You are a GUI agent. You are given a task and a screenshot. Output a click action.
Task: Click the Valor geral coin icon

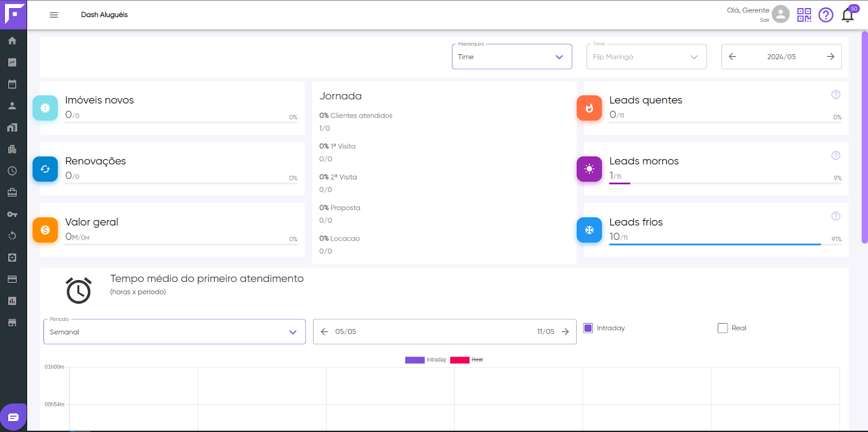[45, 230]
